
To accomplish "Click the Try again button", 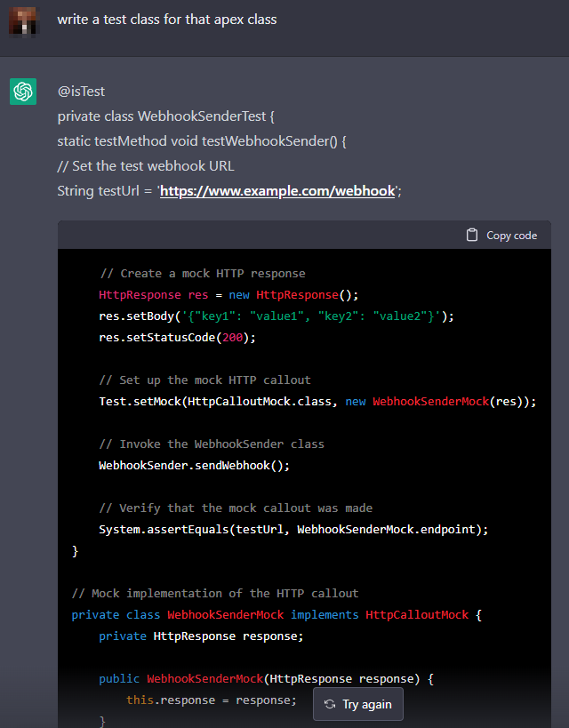I will pyautogui.click(x=358, y=704).
